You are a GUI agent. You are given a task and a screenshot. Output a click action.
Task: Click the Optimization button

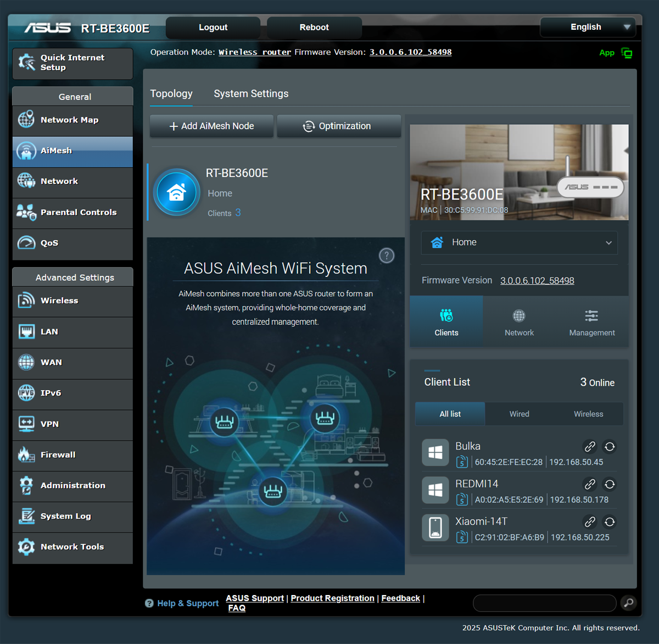tap(339, 126)
